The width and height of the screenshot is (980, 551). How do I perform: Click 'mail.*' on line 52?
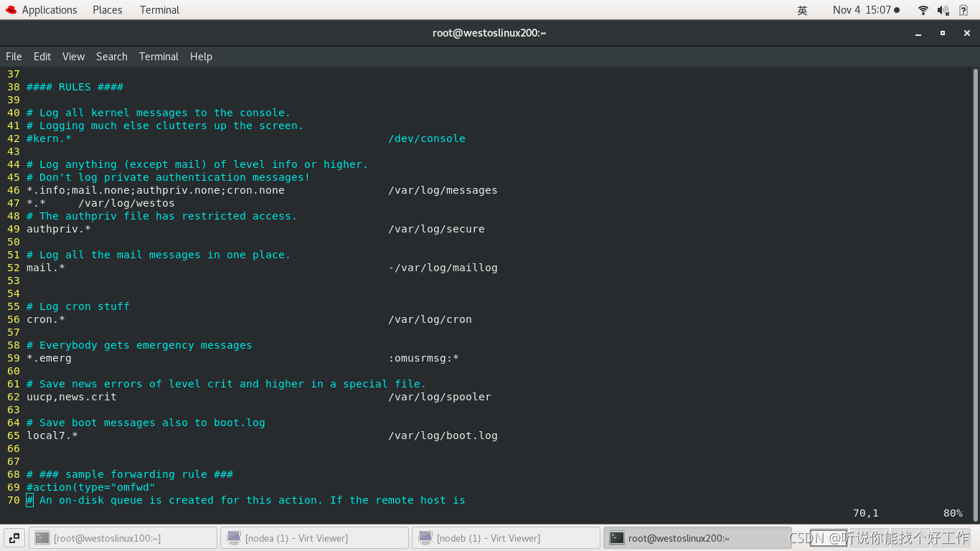pos(46,268)
